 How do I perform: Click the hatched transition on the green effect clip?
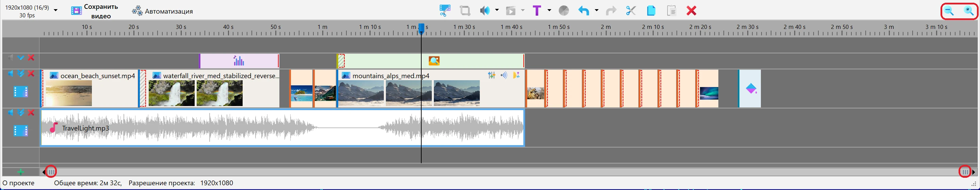point(341,61)
